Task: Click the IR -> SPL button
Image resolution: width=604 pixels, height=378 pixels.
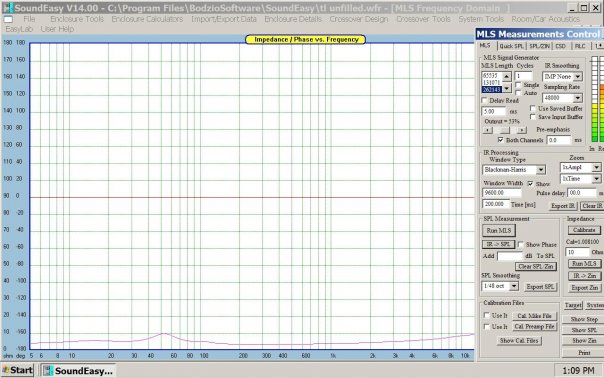Action: click(498, 244)
